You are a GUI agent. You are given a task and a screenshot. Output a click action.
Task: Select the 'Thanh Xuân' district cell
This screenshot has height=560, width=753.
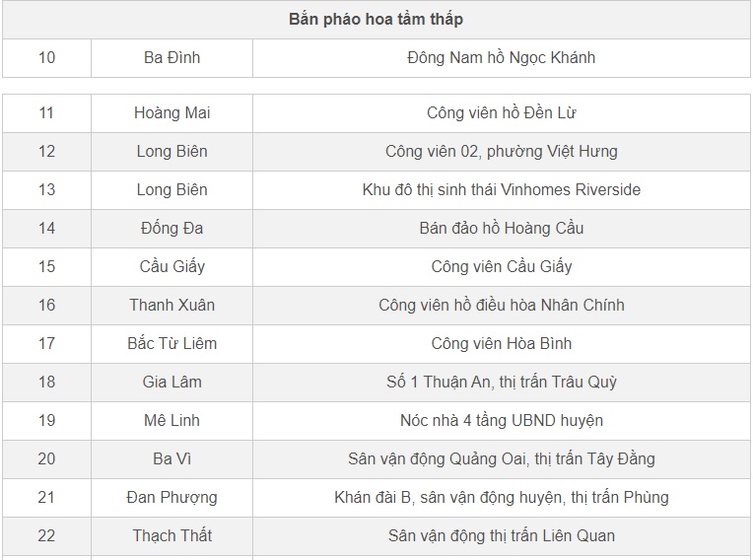(x=171, y=305)
